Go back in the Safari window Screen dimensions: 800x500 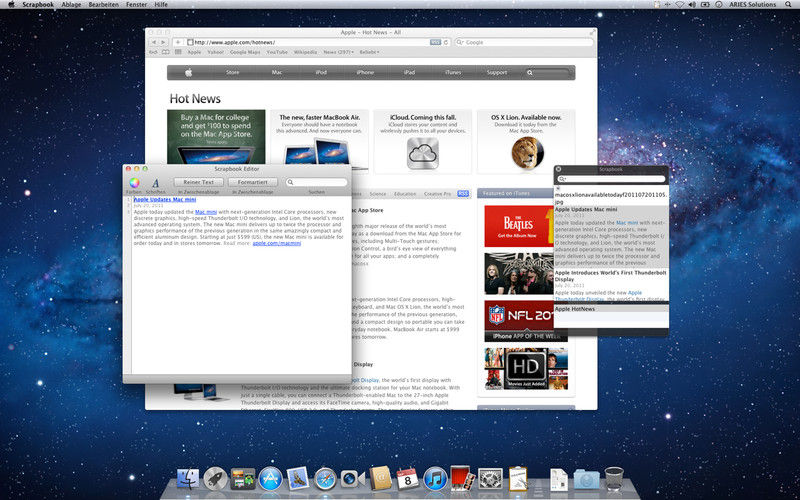pos(154,42)
